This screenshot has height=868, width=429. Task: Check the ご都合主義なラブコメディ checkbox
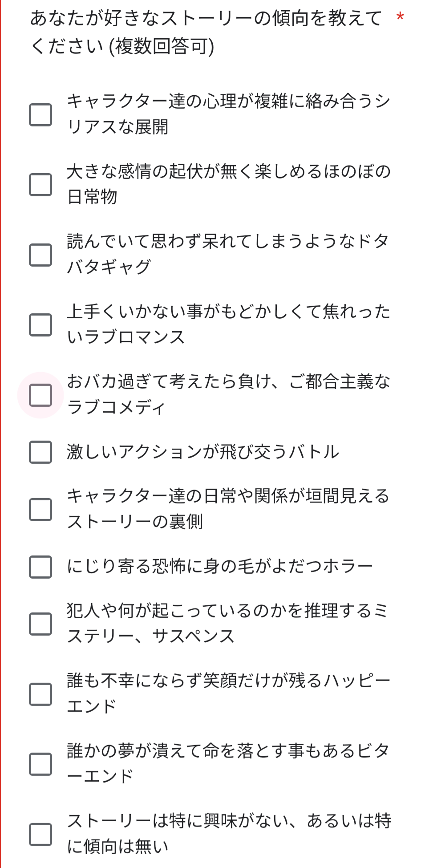click(x=40, y=395)
